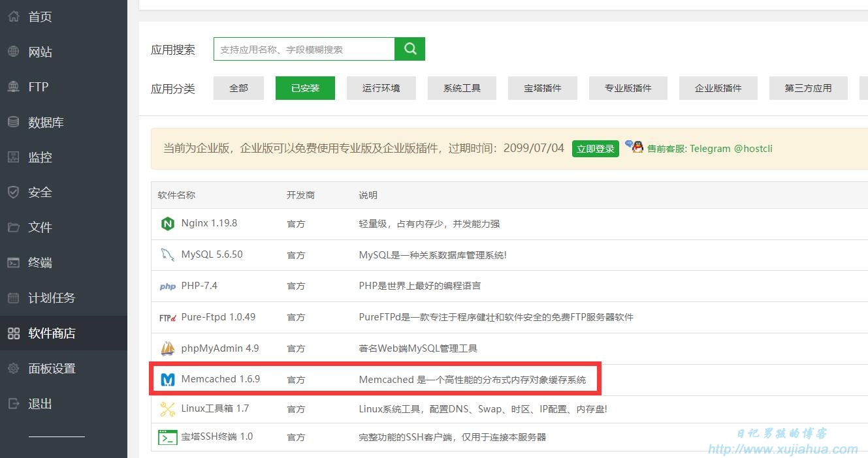868x458 pixels.
Task: Open 面板设置 in the sidebar
Action: [x=52, y=369]
